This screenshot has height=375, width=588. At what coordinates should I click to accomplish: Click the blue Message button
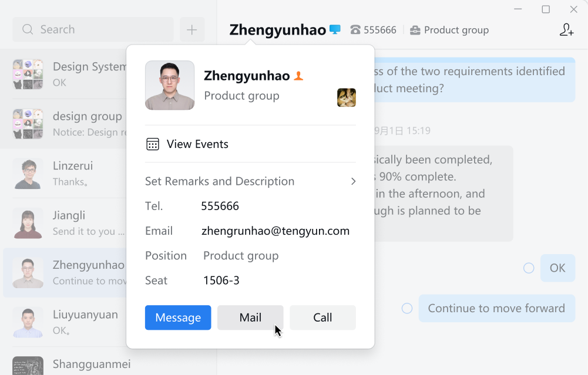(x=178, y=317)
